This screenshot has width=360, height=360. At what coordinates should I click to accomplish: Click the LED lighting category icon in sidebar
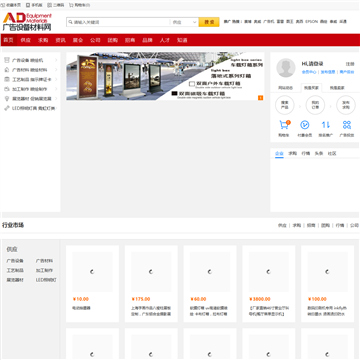click(x=6, y=108)
